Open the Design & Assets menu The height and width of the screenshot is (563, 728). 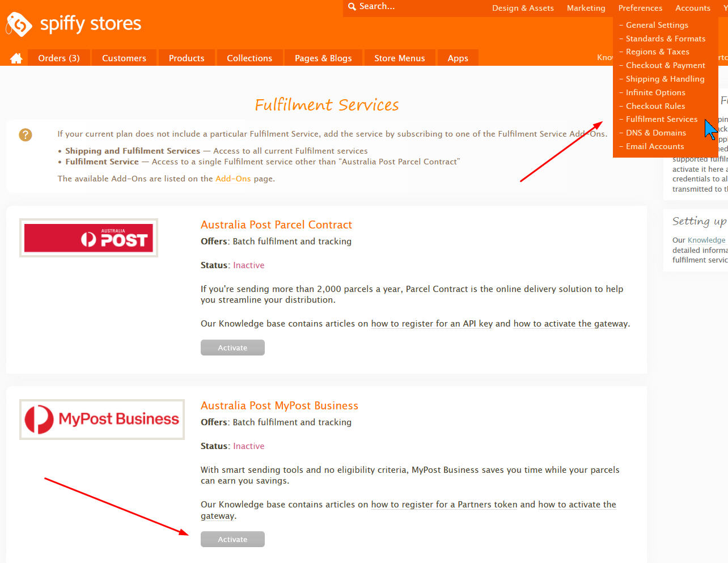pos(523,8)
